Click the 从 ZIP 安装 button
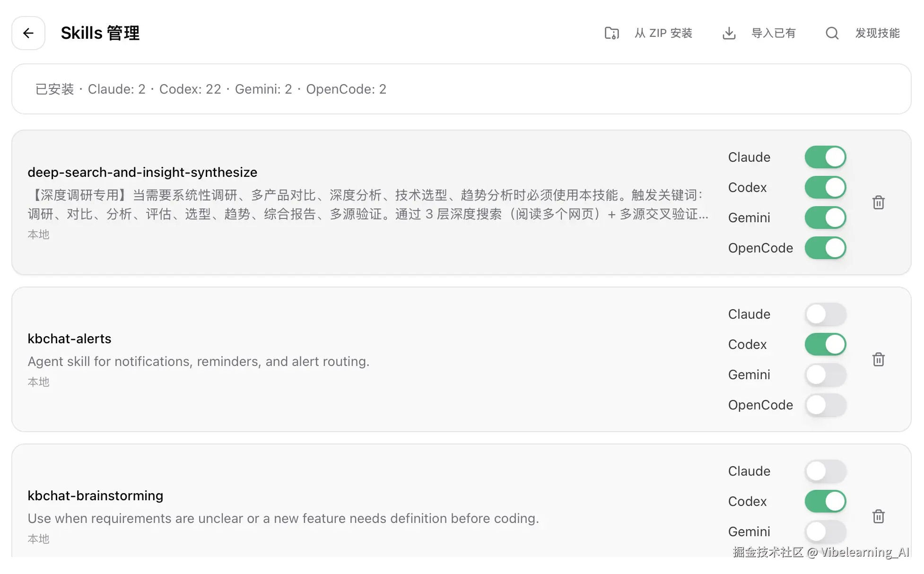Viewport: 924px width, 574px height. [663, 33]
